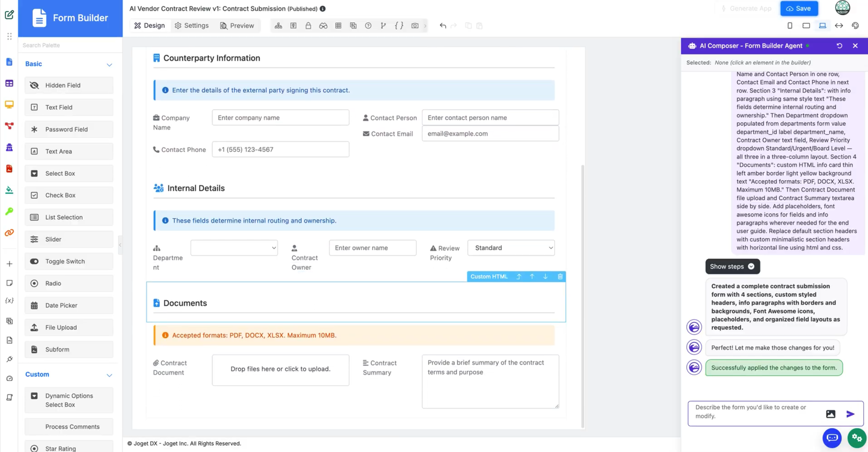Move the Custom HTML element down
The image size is (868, 452).
pyautogui.click(x=545, y=277)
